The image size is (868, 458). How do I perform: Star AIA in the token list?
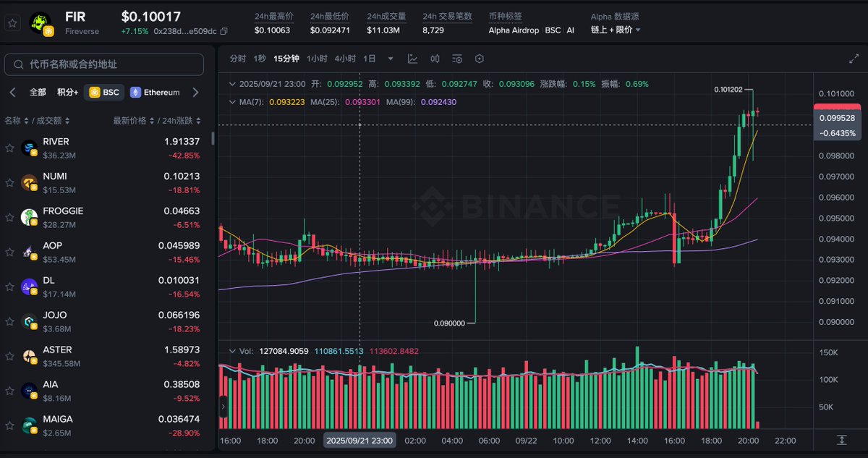(9, 391)
